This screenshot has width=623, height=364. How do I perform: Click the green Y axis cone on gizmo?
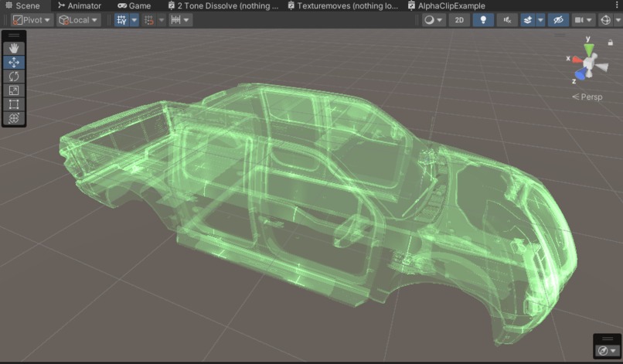pos(589,50)
